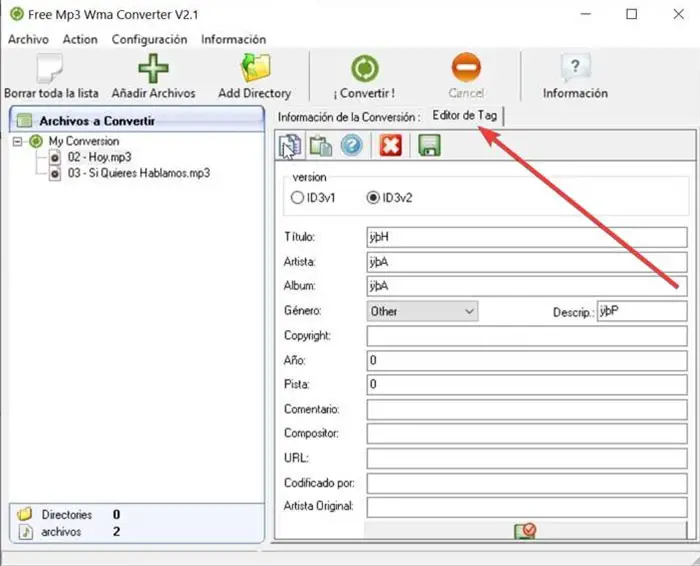Open the Archivo menu
The height and width of the screenshot is (566, 700).
tap(28, 40)
